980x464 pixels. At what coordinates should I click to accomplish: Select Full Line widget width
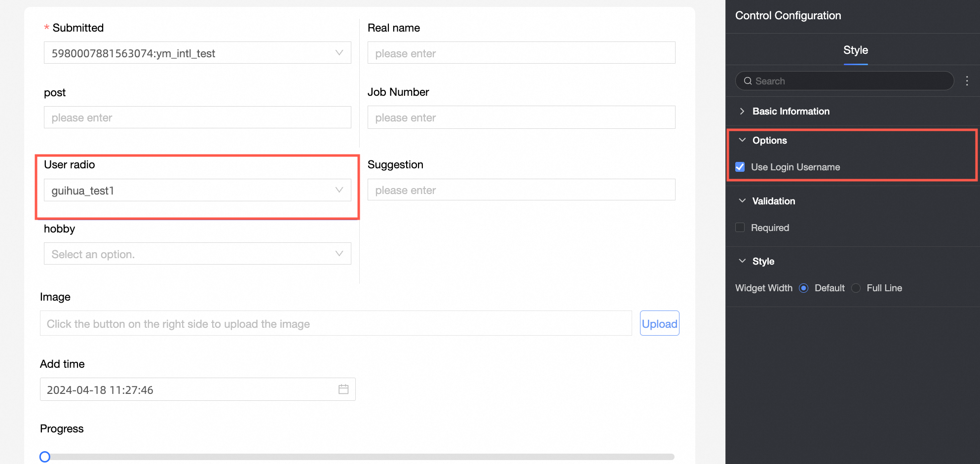point(857,288)
